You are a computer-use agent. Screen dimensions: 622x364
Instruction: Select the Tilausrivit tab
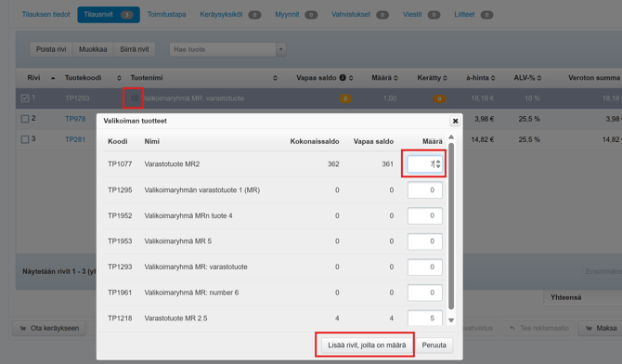pos(109,15)
